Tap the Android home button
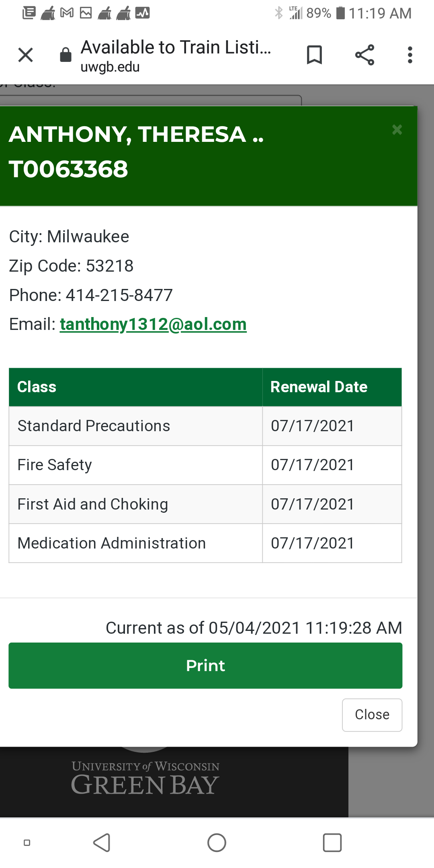This screenshot has width=434, height=868. (x=217, y=843)
